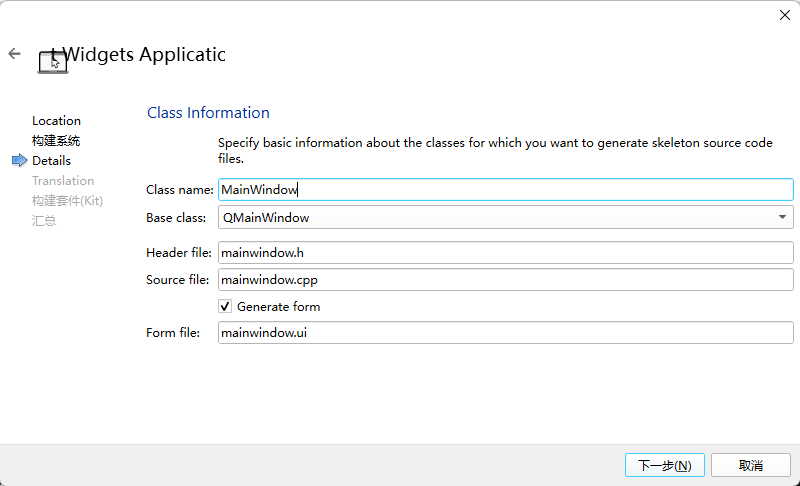Screen dimensions: 800x486
Task: Click the wizard application monitor icon
Action: click(x=53, y=63)
